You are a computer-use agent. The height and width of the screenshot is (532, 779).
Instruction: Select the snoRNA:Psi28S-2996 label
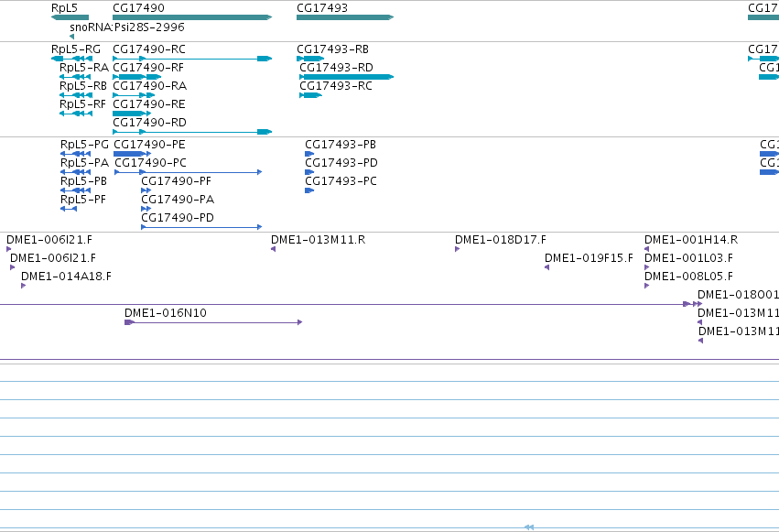pos(127,27)
